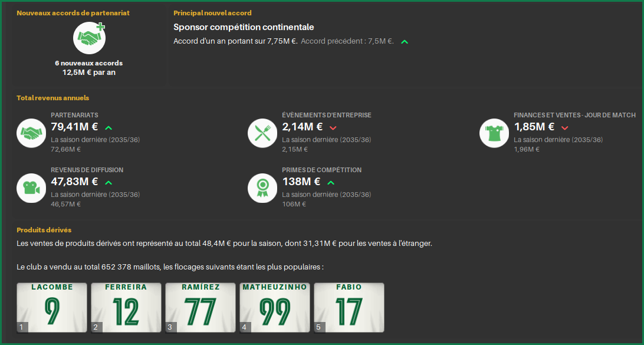Click the match day sales shirt icon

point(494,133)
